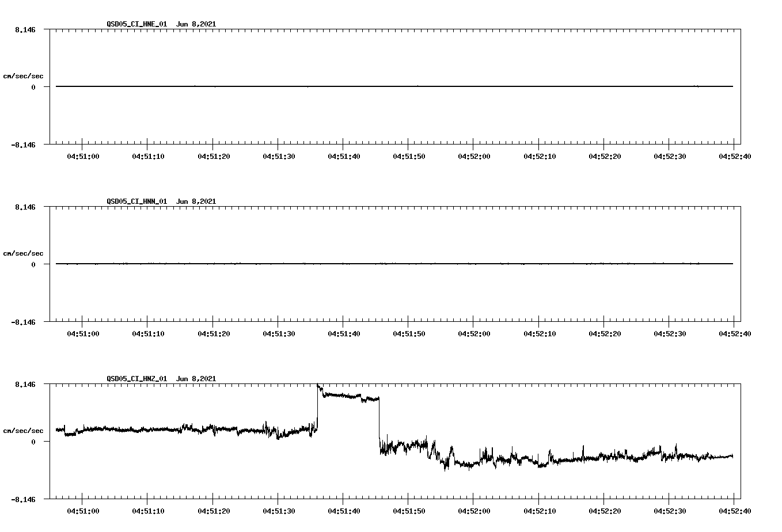Select the 8.146 upper label on HNZ plot
This screenshot has width=782, height=532.
[25, 384]
